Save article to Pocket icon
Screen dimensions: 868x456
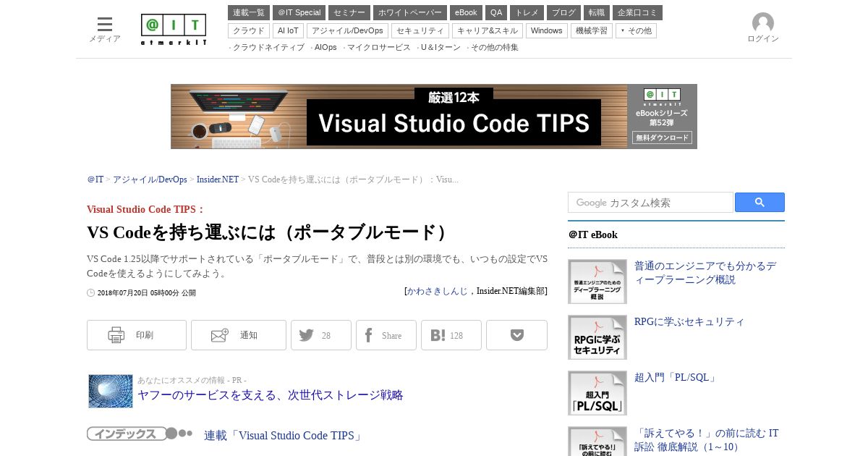pos(516,335)
